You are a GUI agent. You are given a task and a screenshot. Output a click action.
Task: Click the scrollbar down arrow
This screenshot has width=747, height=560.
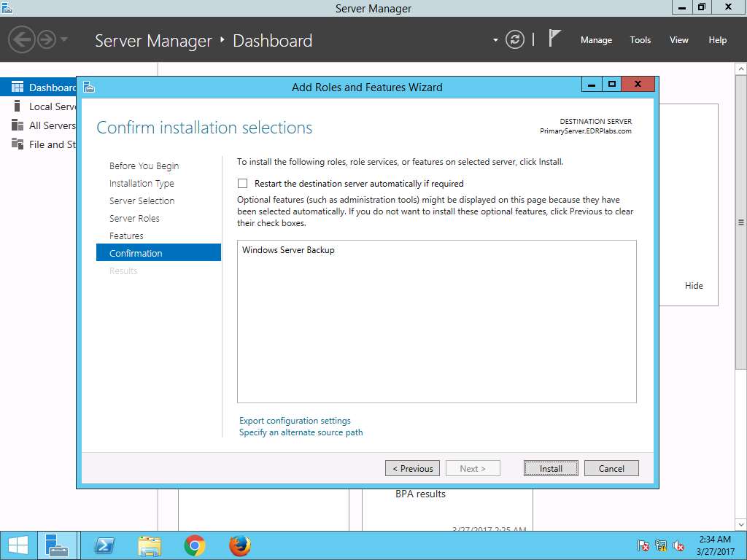(x=741, y=524)
